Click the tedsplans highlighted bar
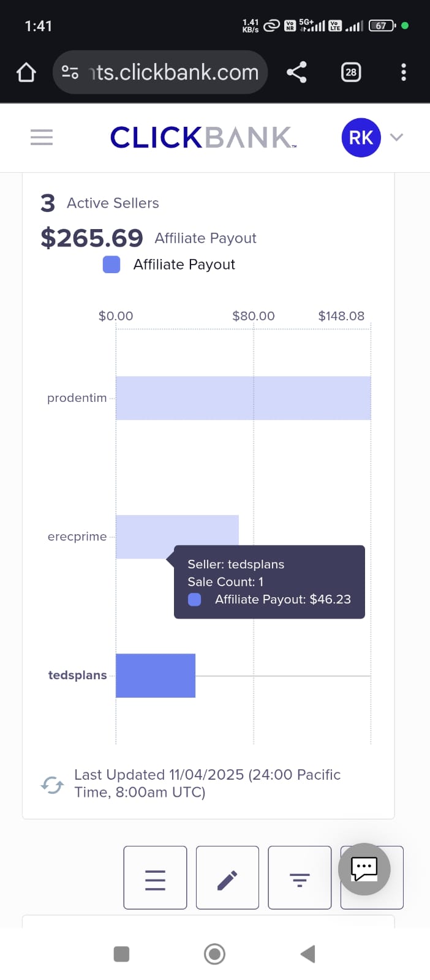The width and height of the screenshot is (430, 980). [x=156, y=676]
